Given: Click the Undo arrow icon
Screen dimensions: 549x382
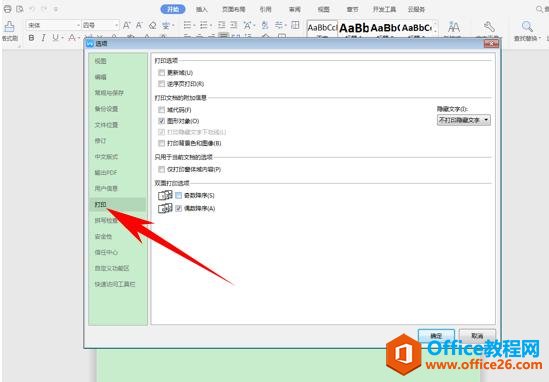Looking at the screenshot, I should [32, 9].
